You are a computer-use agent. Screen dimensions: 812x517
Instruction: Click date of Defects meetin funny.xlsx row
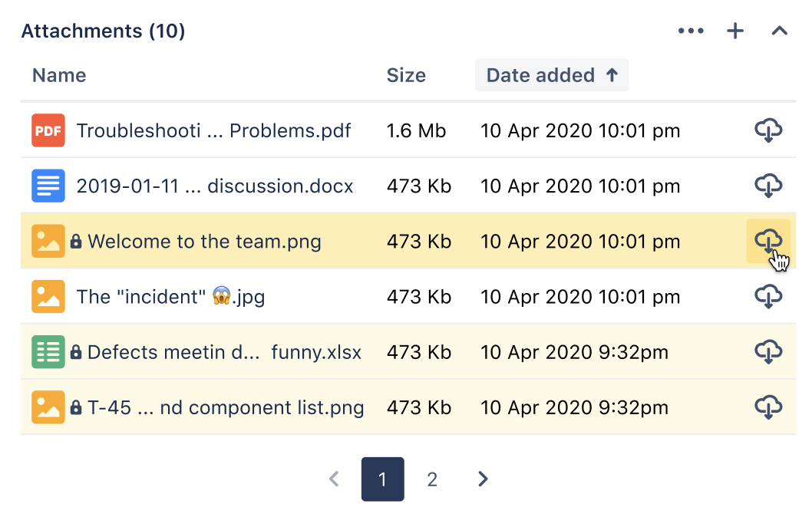coord(574,352)
